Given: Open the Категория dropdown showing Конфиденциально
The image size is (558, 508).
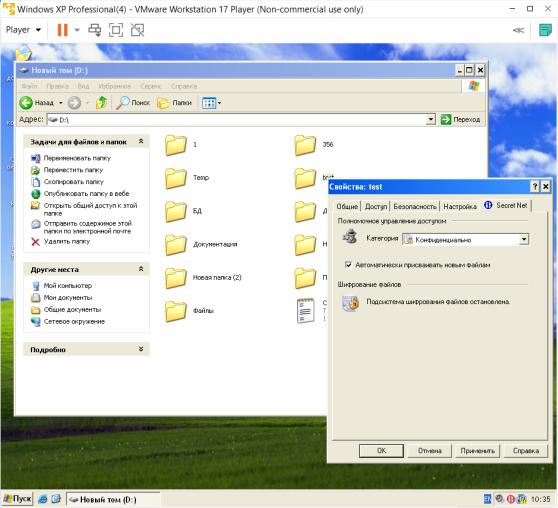Looking at the screenshot, I should [465, 240].
